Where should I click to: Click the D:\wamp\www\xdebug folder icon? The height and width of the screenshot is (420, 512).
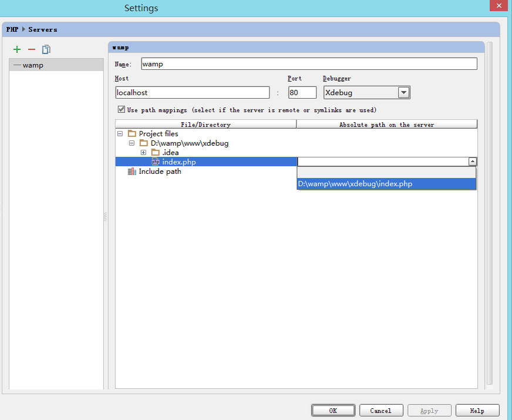[144, 143]
